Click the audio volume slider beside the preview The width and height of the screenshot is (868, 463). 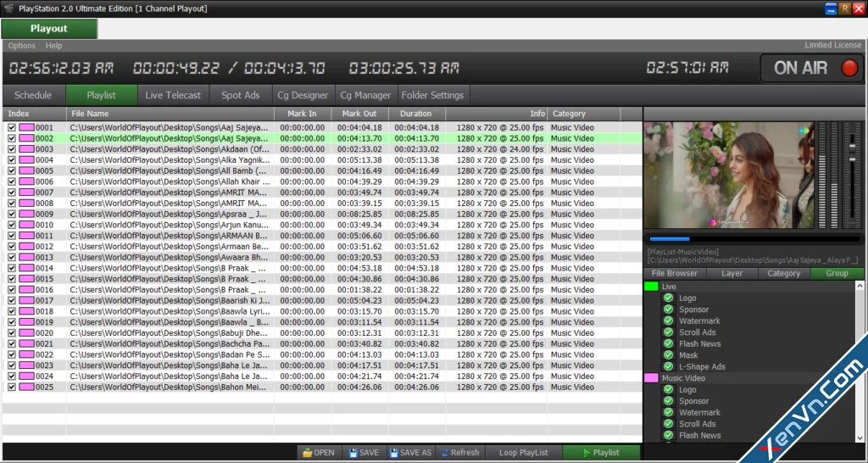(853, 175)
